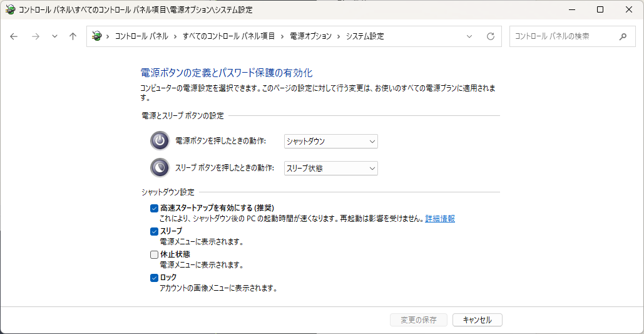Image resolution: width=644 pixels, height=334 pixels.
Task: Open the 詳細情報 link
Action: [440, 219]
